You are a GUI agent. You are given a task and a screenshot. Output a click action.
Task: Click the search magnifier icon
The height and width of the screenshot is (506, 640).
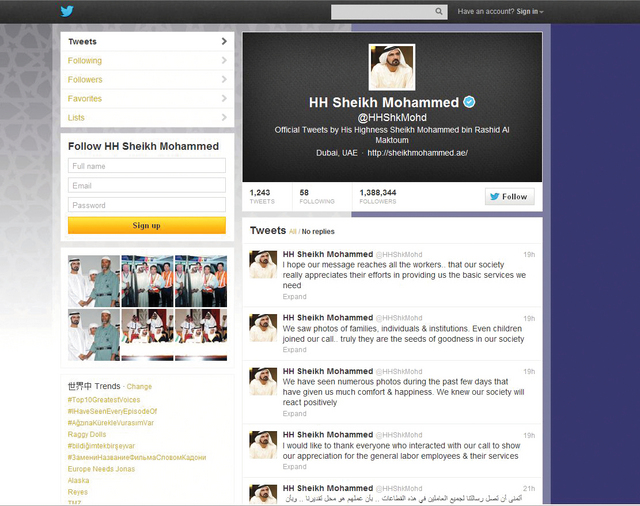click(x=439, y=11)
